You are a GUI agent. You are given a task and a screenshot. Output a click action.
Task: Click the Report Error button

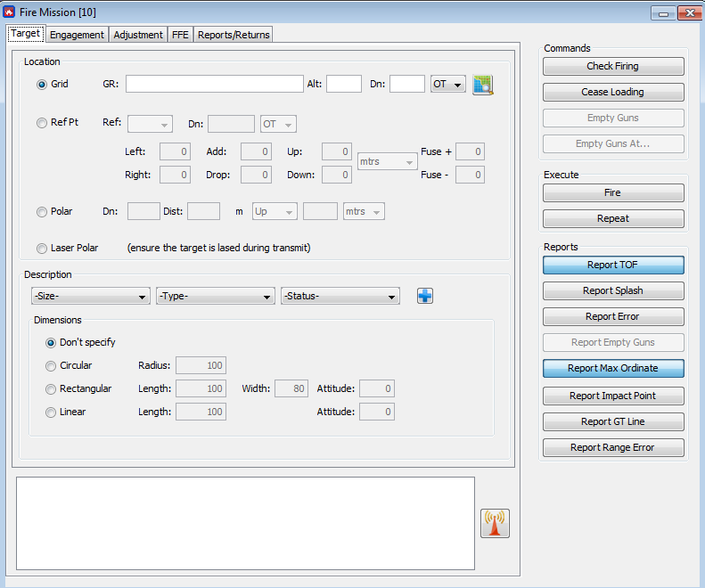click(613, 317)
